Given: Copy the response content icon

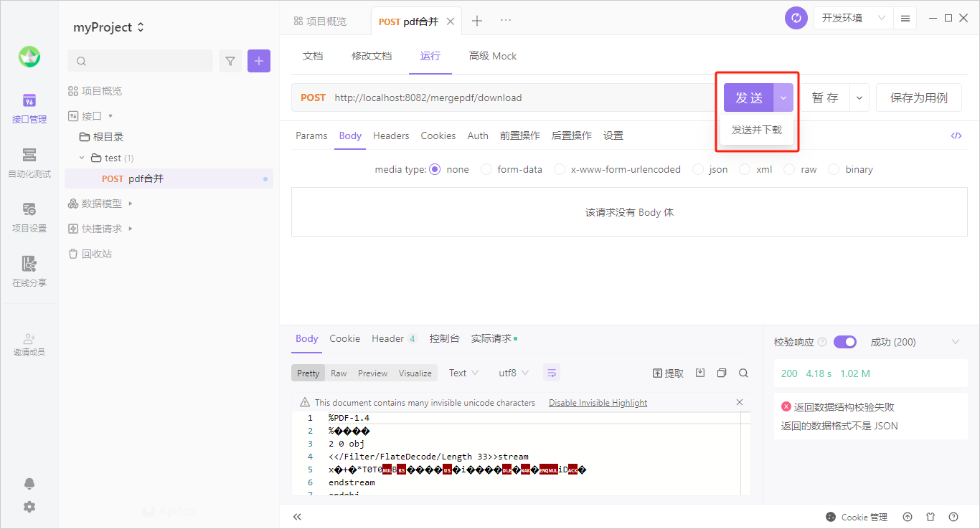Looking at the screenshot, I should pyautogui.click(x=722, y=373).
